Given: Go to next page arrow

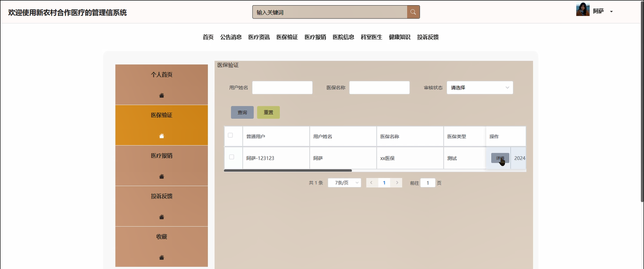Looking at the screenshot, I should click(397, 183).
